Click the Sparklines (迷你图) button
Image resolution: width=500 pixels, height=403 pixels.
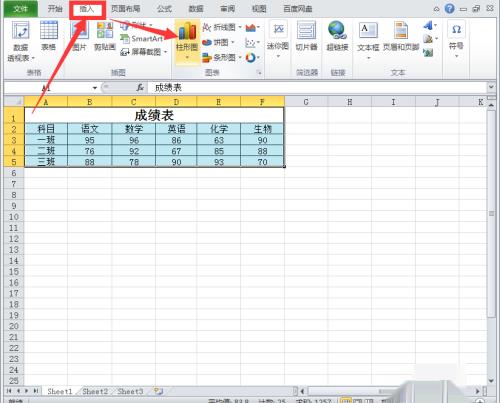click(278, 39)
